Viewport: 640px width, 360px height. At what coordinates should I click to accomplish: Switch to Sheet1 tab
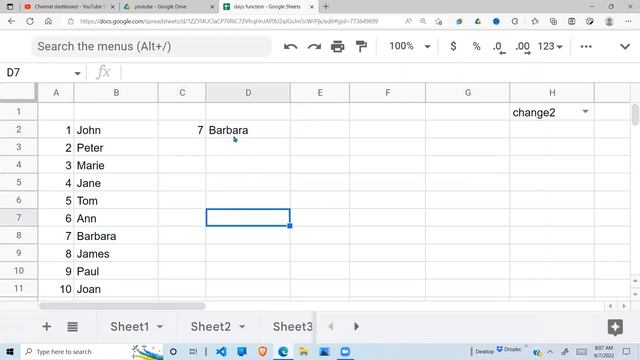tap(129, 327)
